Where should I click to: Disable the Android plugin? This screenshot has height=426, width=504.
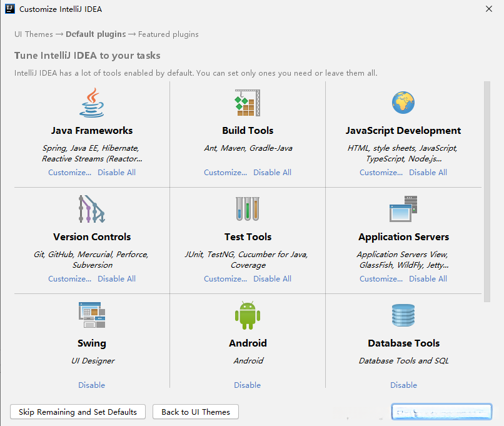click(247, 385)
